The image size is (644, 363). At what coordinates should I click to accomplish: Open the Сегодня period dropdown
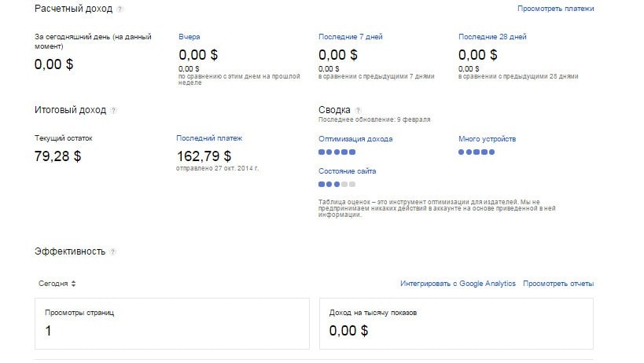57,284
